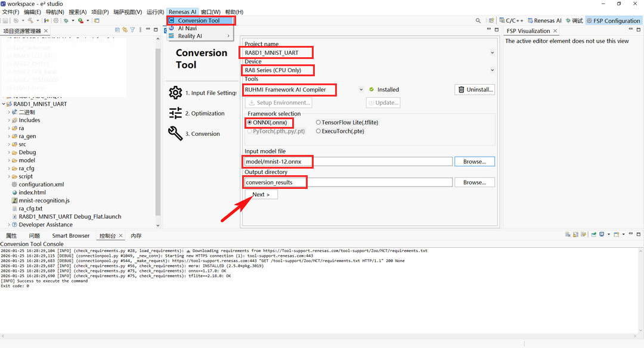Toggle Link with Editor in the project explorer
The width and height of the screenshot is (644, 348).
tap(125, 30)
